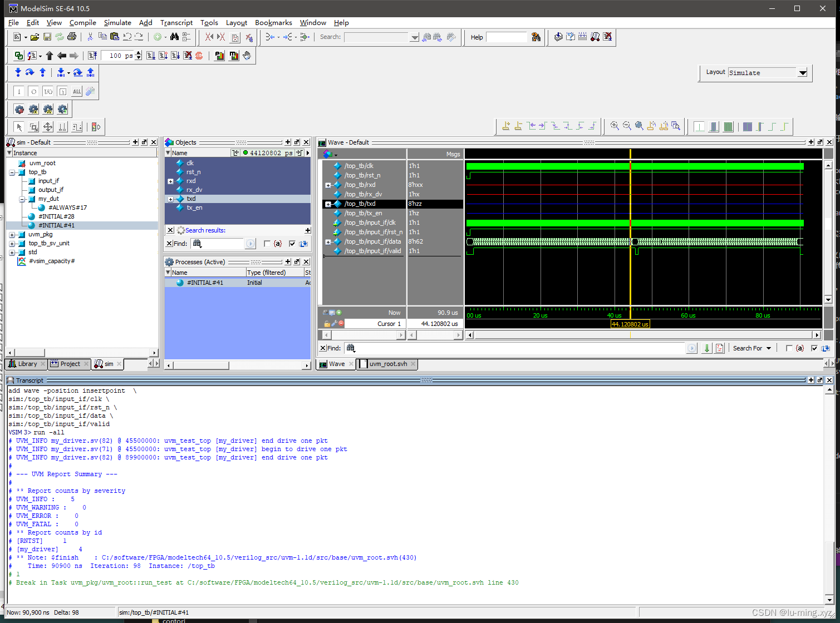Click the Step Out up-arrow icon
This screenshot has width=840, height=623.
point(42,73)
